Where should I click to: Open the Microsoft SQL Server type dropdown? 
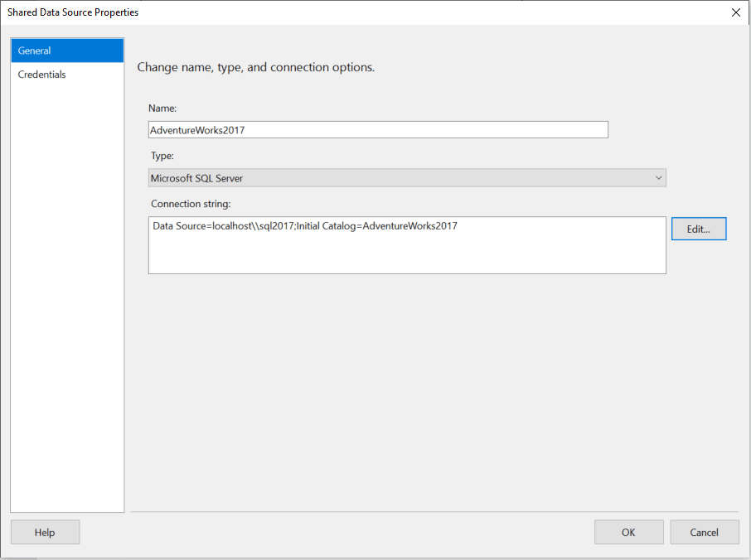(x=407, y=178)
